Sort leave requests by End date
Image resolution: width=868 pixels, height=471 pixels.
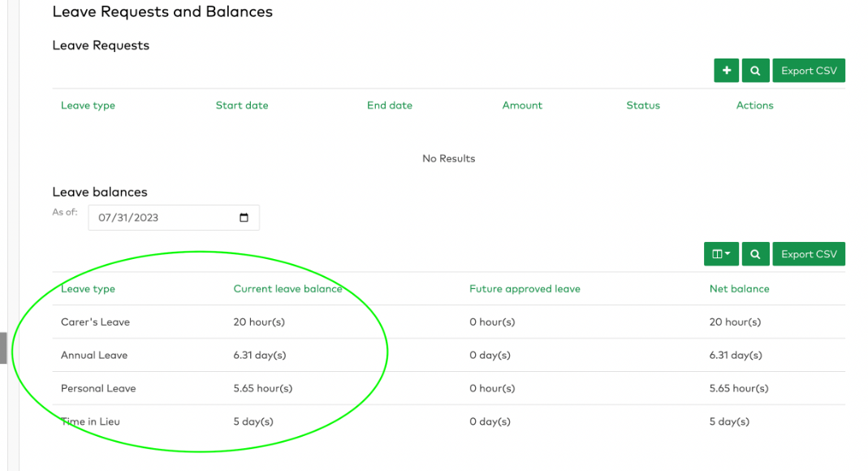[x=390, y=105]
